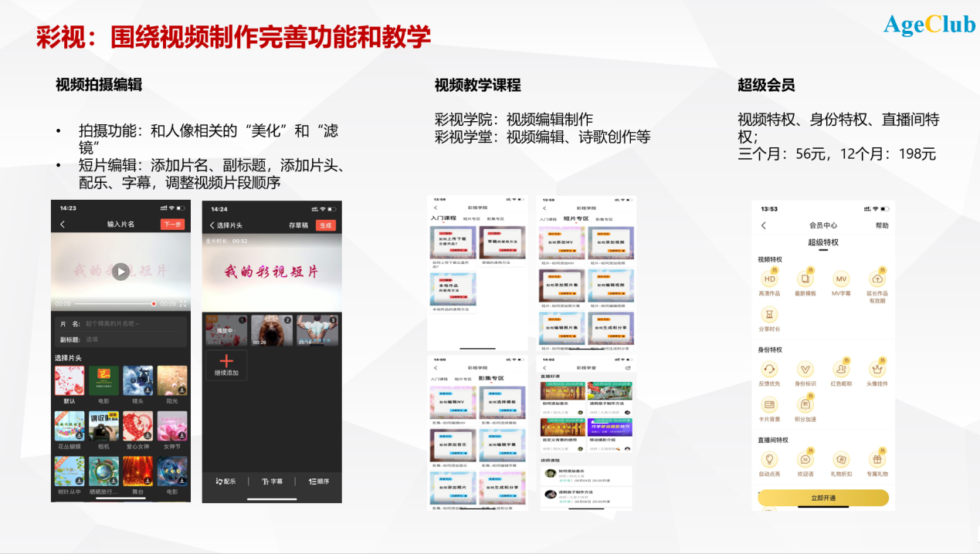This screenshot has width=980, height=554.
Task: Select clip 3 thumbnail at 00:14
Action: pyautogui.click(x=317, y=330)
